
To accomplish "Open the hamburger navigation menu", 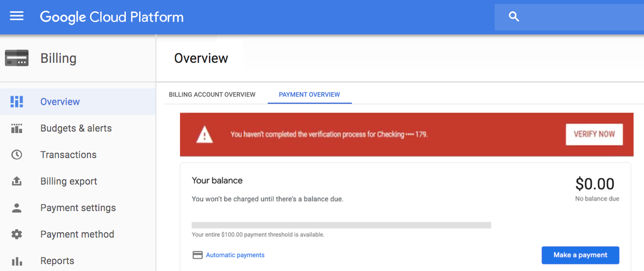I will (17, 16).
